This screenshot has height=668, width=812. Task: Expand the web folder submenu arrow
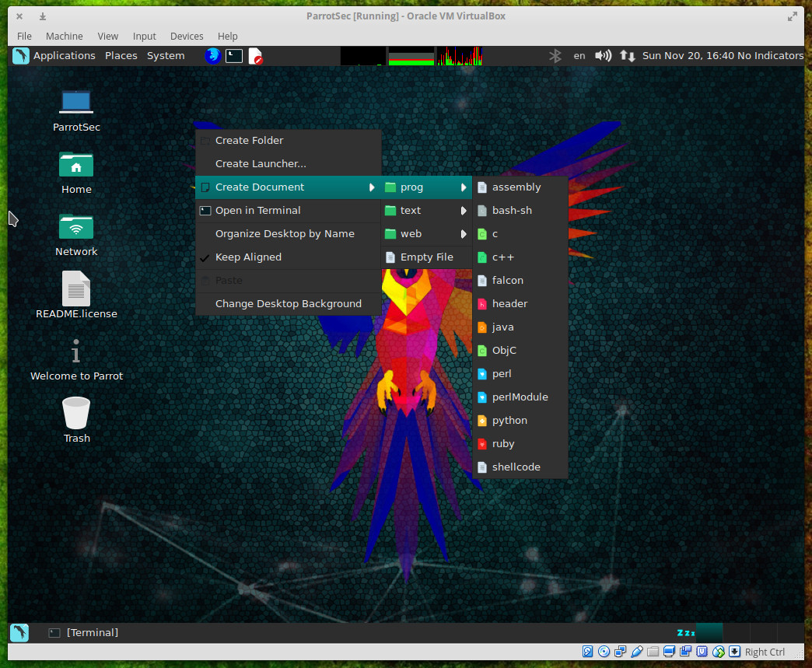point(464,234)
